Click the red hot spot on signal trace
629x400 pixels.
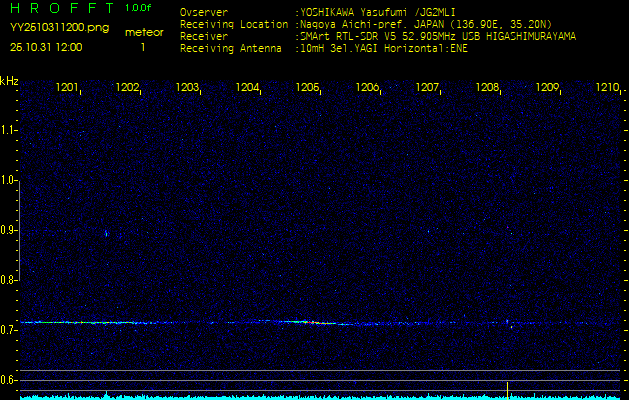(x=314, y=323)
